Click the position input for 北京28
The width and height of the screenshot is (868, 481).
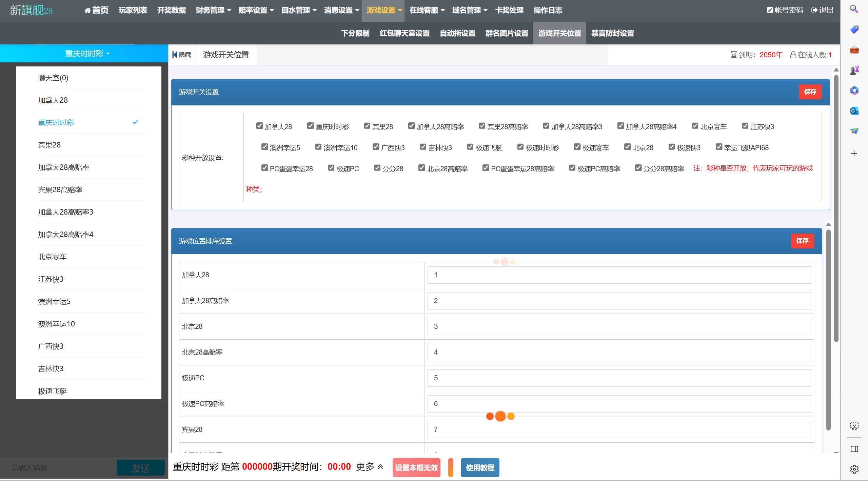coord(619,326)
